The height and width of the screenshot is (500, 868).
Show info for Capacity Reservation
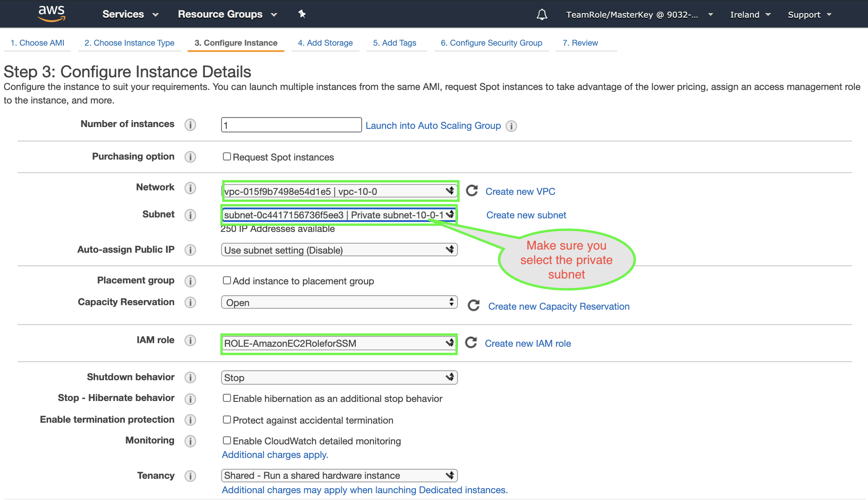pos(190,302)
